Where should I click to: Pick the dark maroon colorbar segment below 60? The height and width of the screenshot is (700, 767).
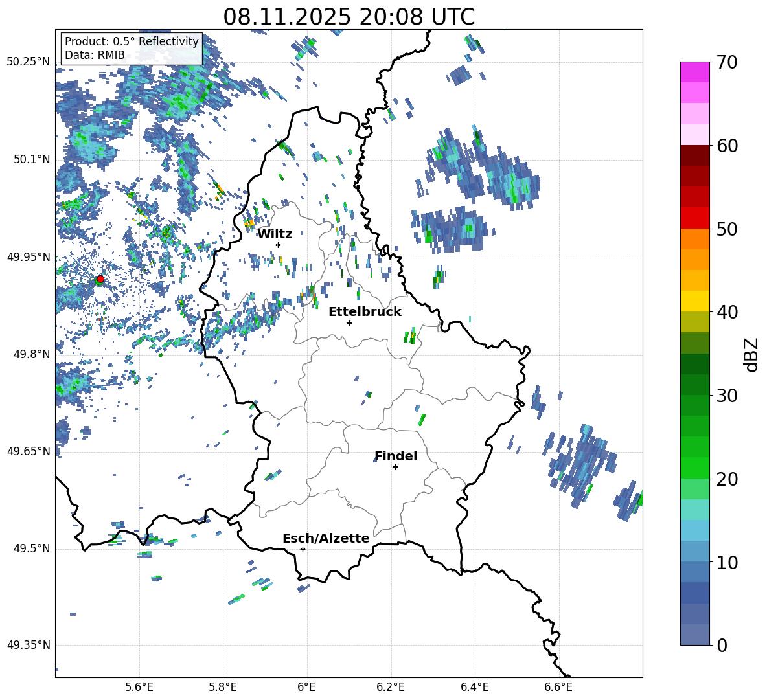coord(694,155)
